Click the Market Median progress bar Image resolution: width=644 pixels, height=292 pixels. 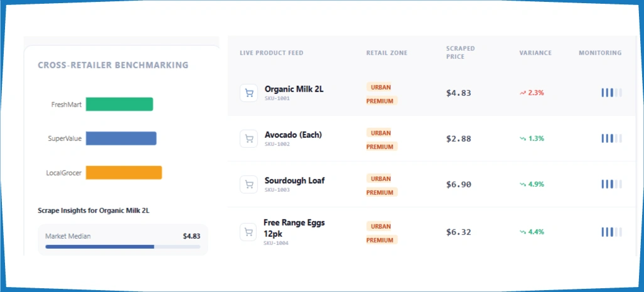tap(122, 247)
